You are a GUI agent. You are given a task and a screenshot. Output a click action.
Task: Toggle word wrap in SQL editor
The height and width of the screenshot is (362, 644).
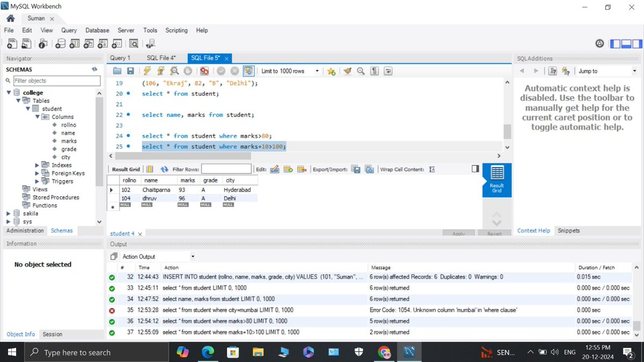click(x=388, y=71)
